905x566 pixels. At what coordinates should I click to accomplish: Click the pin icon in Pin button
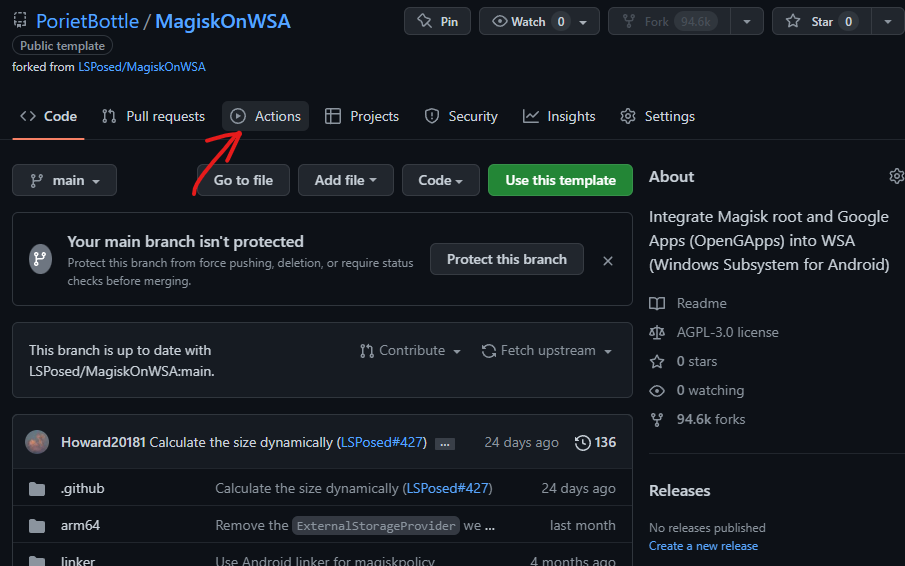coord(424,21)
